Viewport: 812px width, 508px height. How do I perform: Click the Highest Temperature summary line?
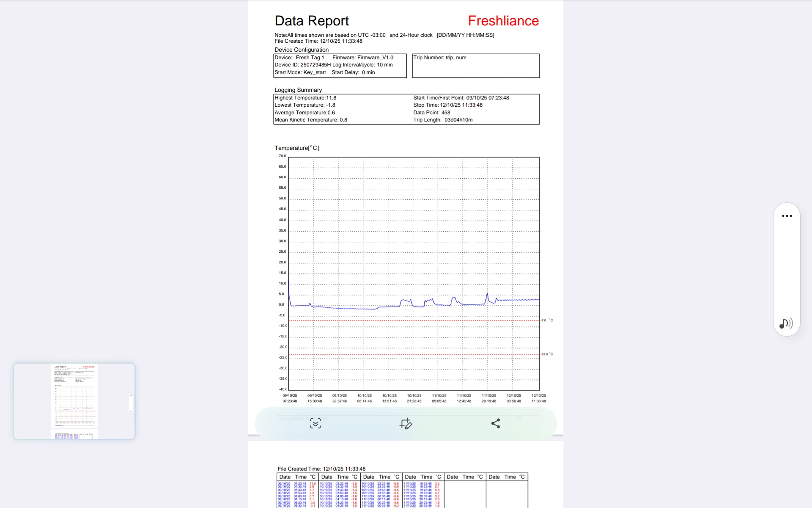(305, 98)
